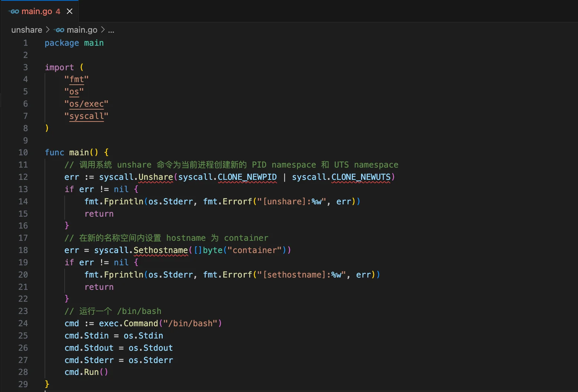This screenshot has width=578, height=392.
Task: Click the "4" problems badge on the tab
Action: pos(58,11)
